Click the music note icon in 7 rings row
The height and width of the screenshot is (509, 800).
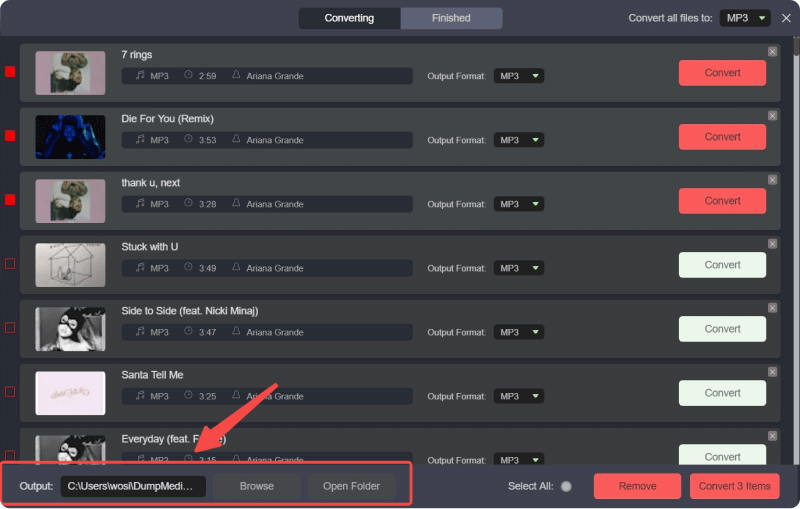(140, 75)
